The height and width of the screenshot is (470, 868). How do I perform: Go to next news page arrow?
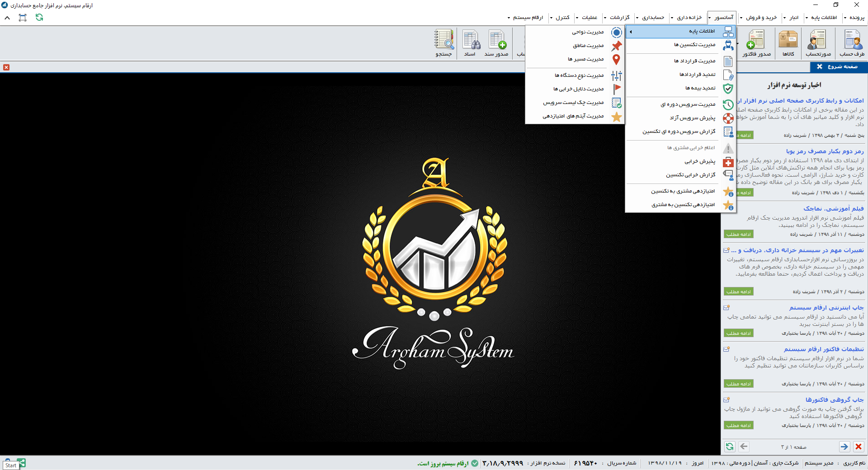pyautogui.click(x=844, y=446)
